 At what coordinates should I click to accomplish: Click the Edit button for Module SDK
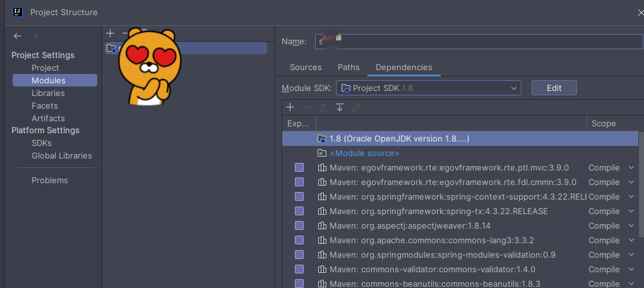pos(554,88)
